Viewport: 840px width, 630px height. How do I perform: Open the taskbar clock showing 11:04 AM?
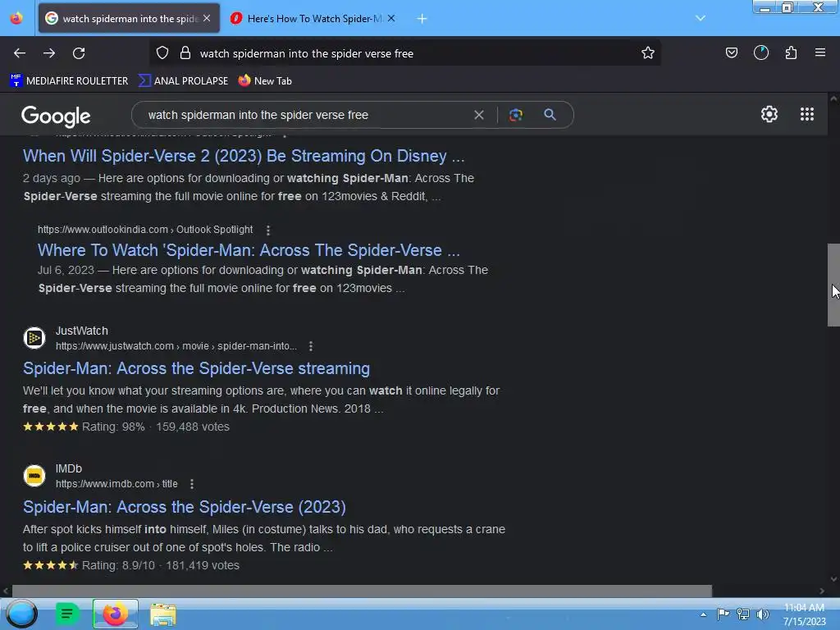coord(804,614)
